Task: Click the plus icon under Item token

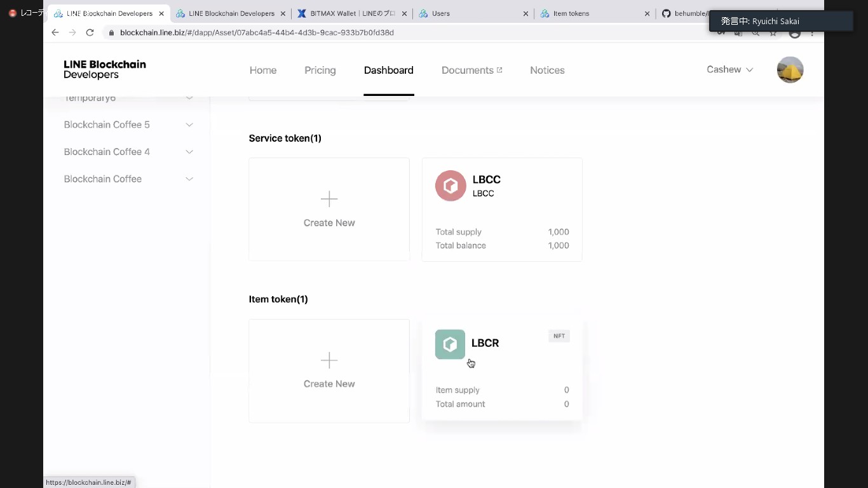Action: pyautogui.click(x=329, y=360)
